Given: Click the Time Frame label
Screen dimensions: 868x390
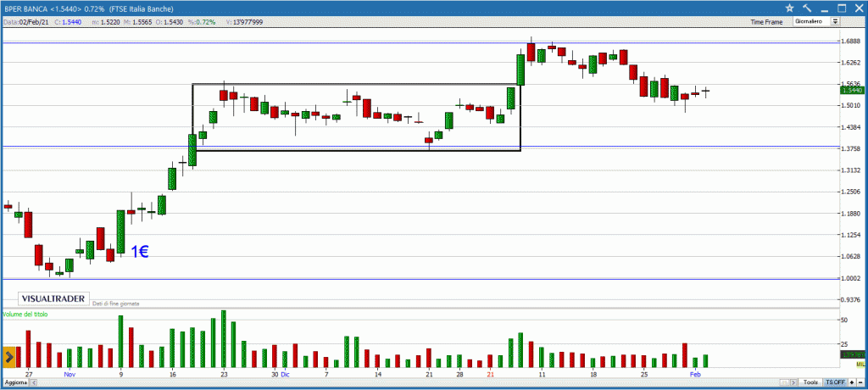Looking at the screenshot, I should tap(766, 22).
